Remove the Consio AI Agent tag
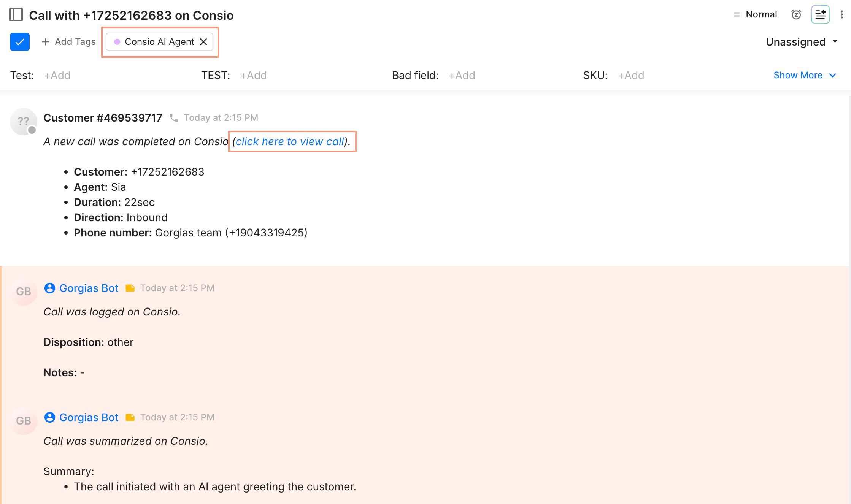Image resolution: width=851 pixels, height=504 pixels. [204, 42]
